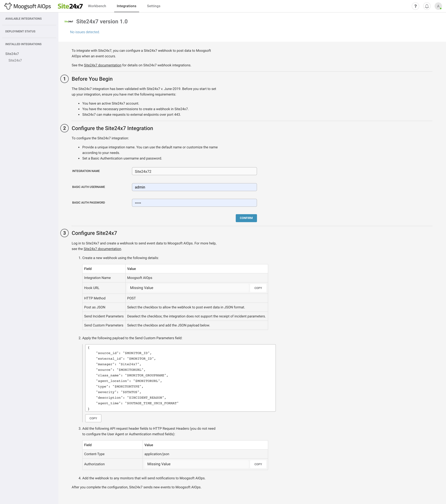Open the help icon in the top right
The image size is (446, 504).
[x=416, y=6]
